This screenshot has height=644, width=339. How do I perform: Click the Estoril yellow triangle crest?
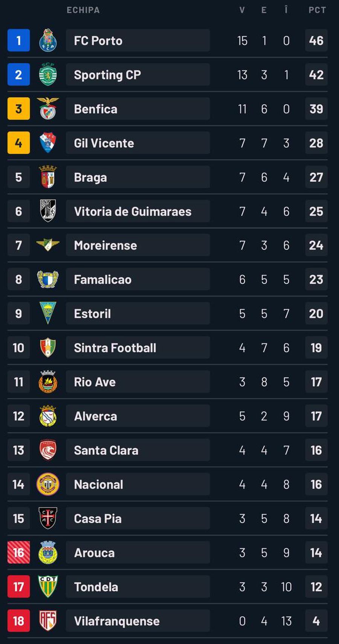(48, 313)
